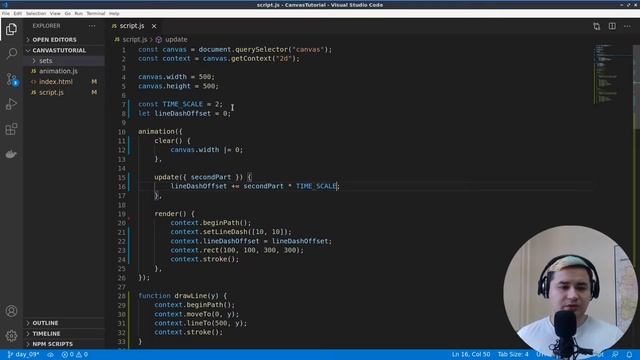Open script.js file in explorer
Screen dimensions: 640x360
[x=51, y=92]
